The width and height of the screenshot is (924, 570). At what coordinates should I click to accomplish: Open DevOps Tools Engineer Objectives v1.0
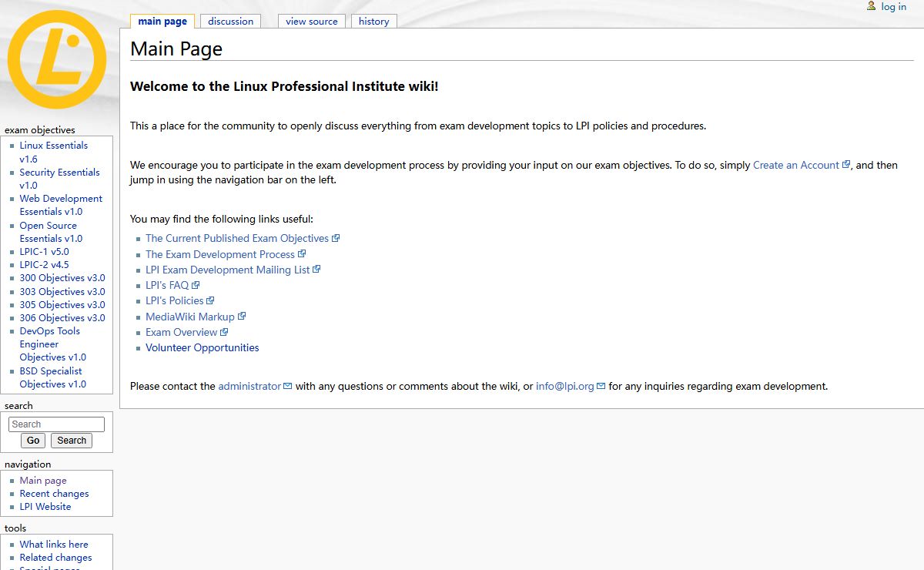click(52, 344)
